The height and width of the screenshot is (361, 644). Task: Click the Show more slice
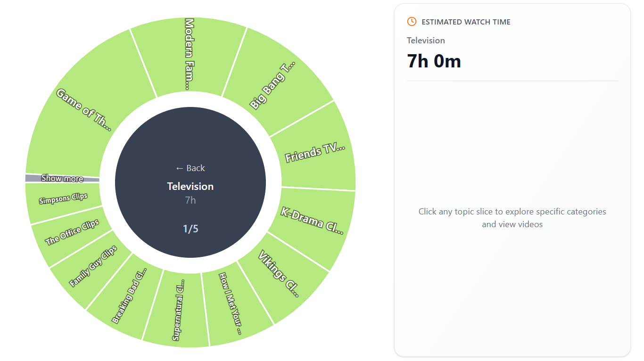click(62, 178)
